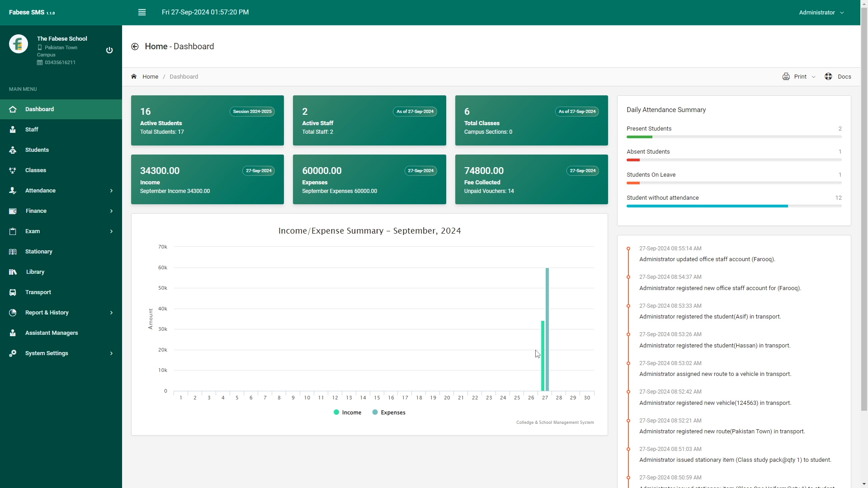Click the Fabese School logo
The height and width of the screenshot is (488, 868).
(19, 44)
